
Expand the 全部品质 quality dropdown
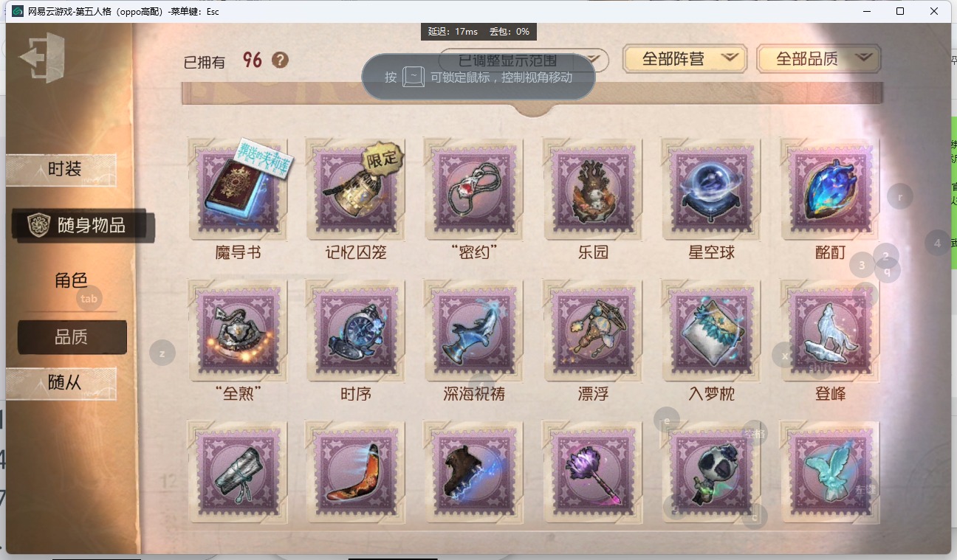[819, 59]
